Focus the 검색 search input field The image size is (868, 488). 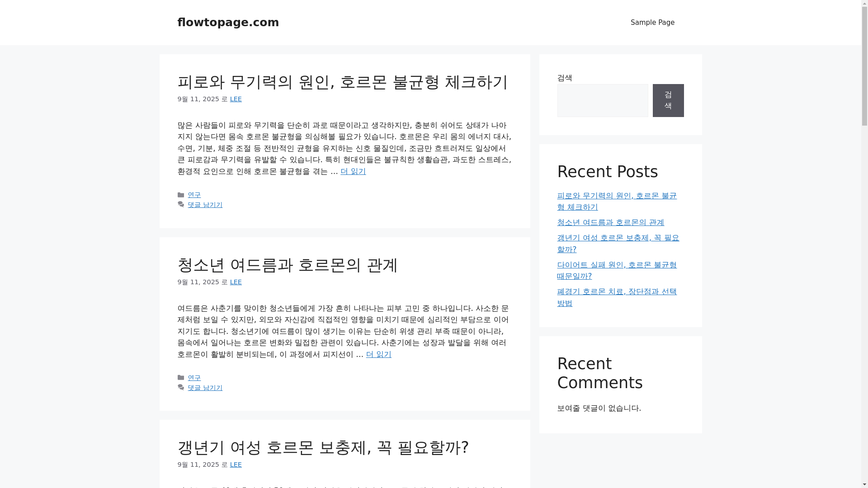click(x=602, y=100)
